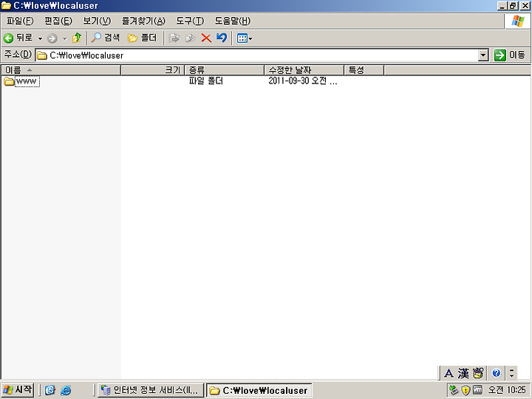This screenshot has width=532, height=399.
Task: Select the www folder icon
Action: click(x=9, y=81)
